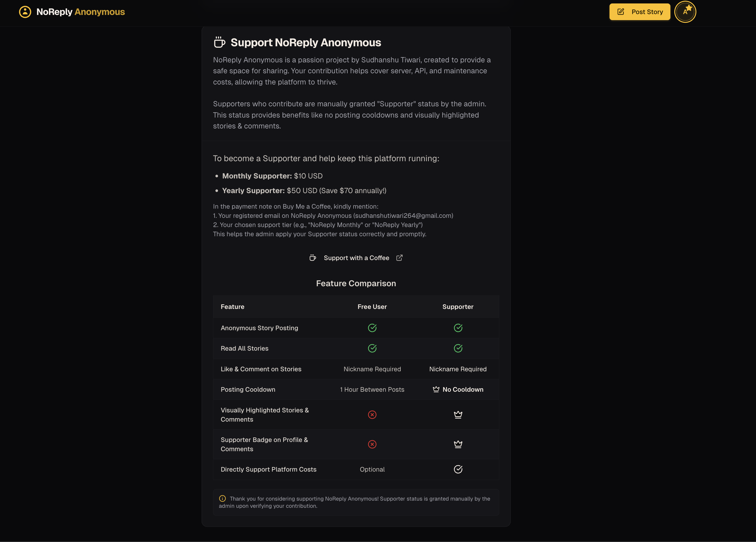Image resolution: width=756 pixels, height=542 pixels.
Task: Click the chosen support tier instruction line
Action: pos(318,225)
